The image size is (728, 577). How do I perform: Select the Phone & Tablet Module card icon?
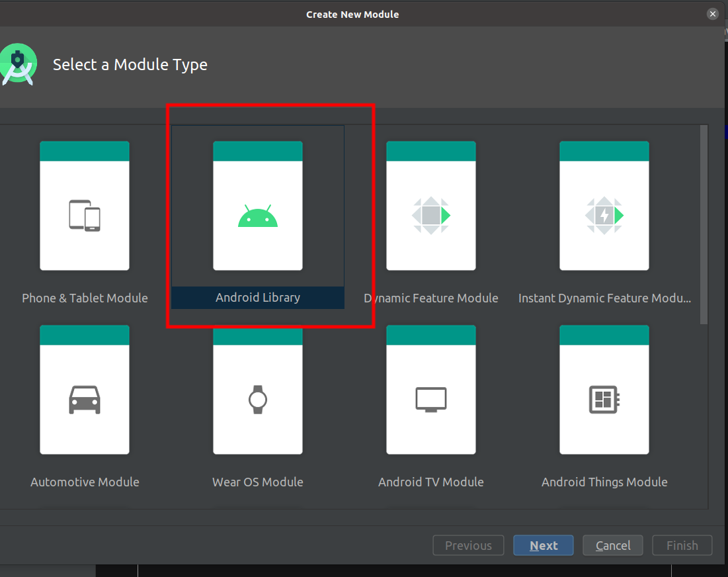tap(85, 206)
